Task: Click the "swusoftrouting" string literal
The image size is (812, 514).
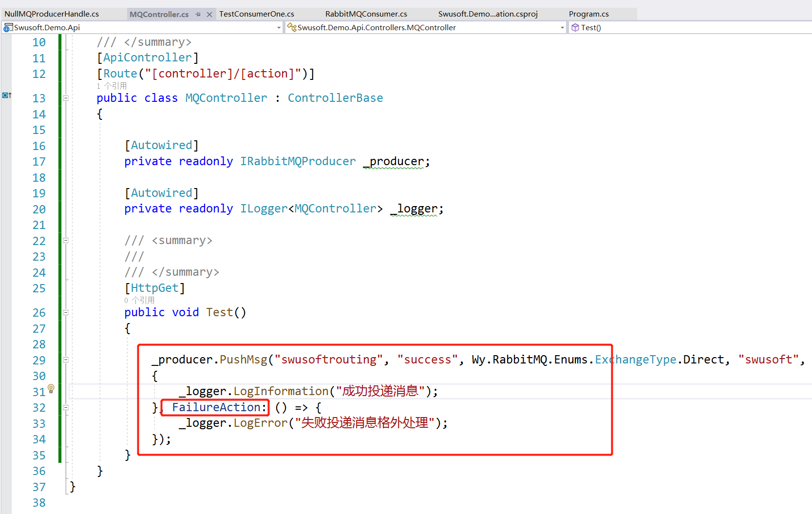Action: tap(329, 360)
